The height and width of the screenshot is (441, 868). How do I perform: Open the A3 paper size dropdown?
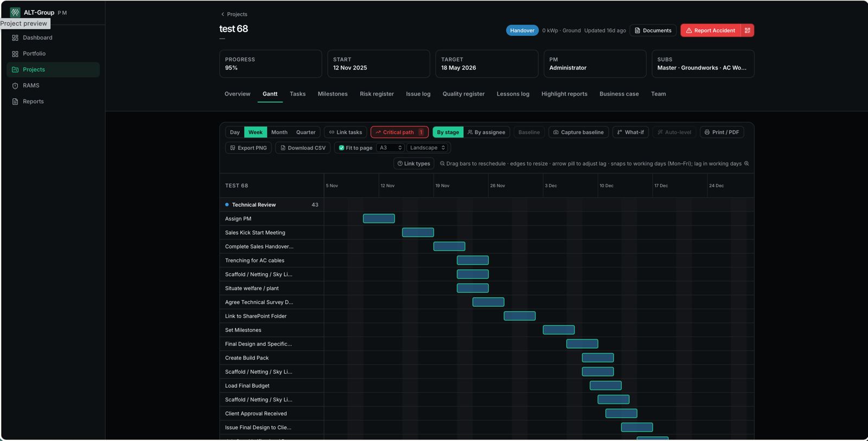tap(391, 148)
